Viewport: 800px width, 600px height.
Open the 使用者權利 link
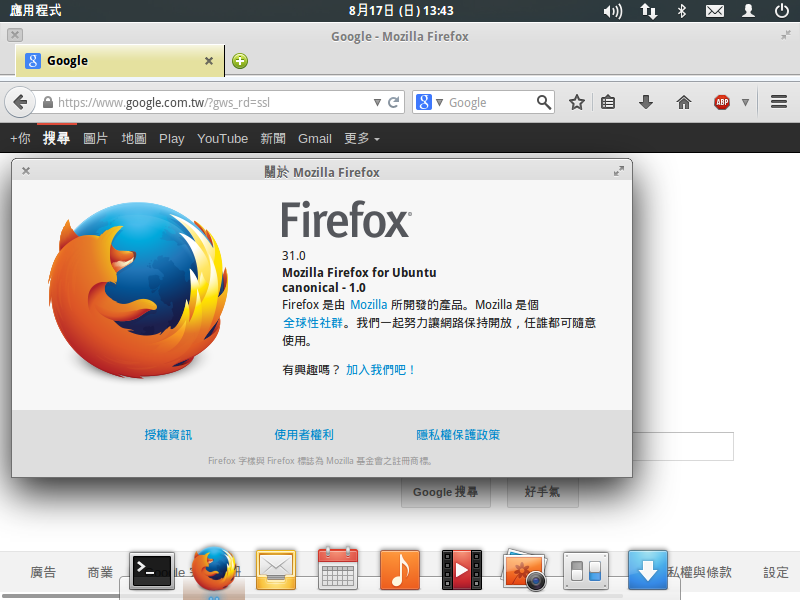coord(304,435)
